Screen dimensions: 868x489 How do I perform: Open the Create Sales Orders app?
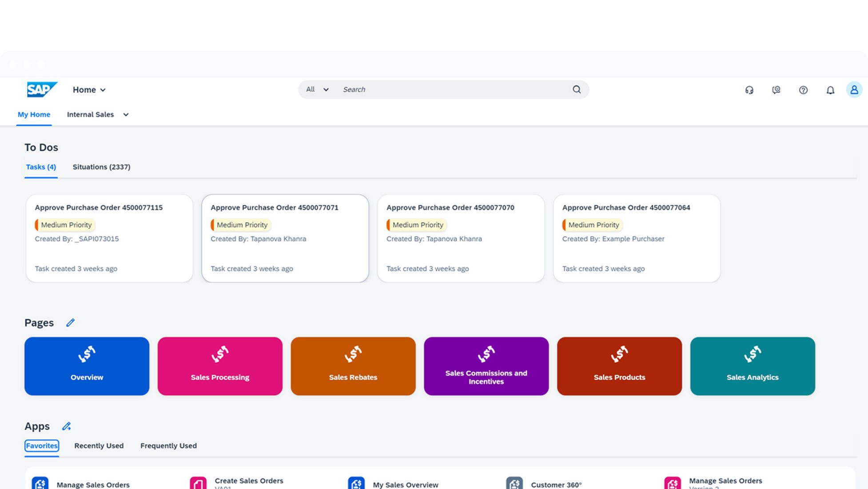pos(248,481)
